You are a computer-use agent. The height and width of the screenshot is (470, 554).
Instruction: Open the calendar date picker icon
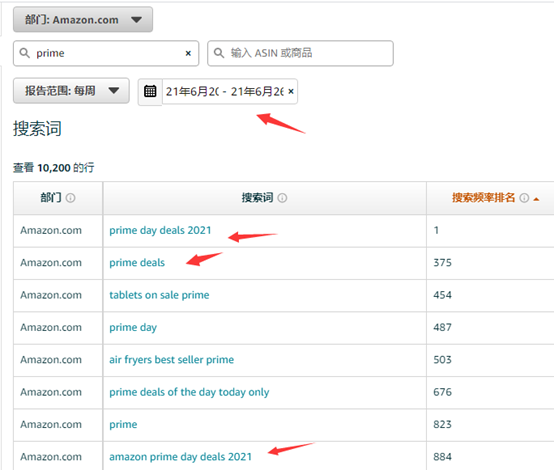(150, 91)
